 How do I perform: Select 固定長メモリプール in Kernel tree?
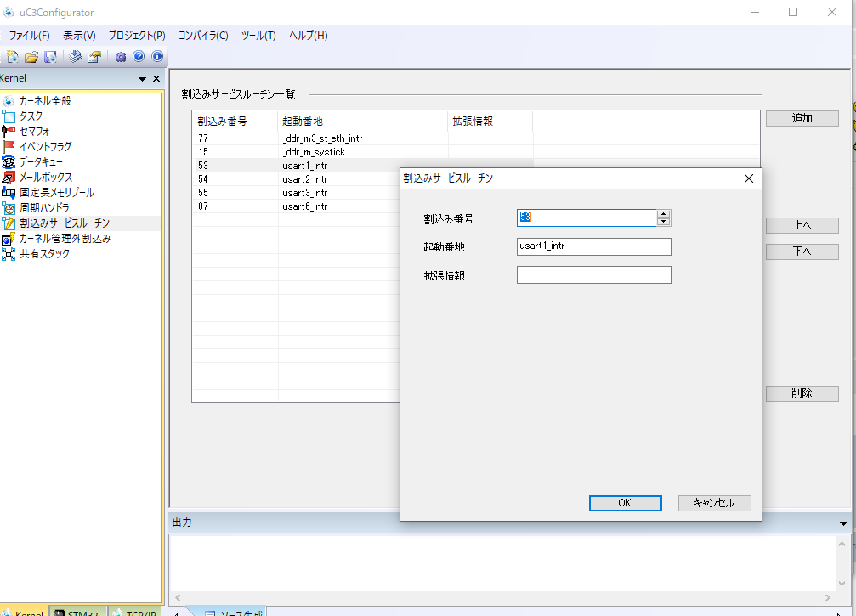(x=57, y=193)
